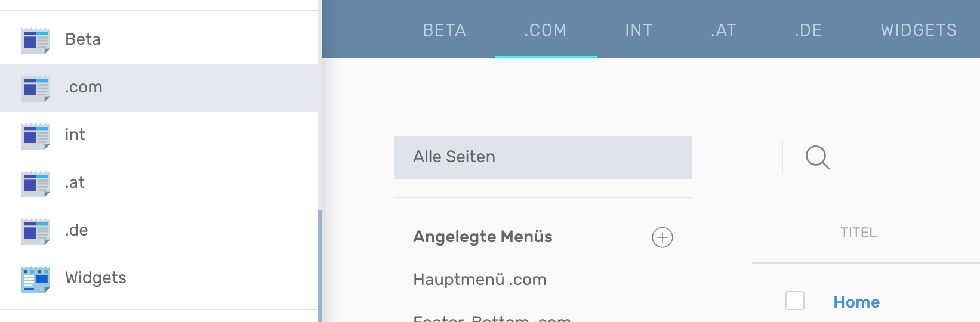Switch to the INT tab

tap(638, 30)
